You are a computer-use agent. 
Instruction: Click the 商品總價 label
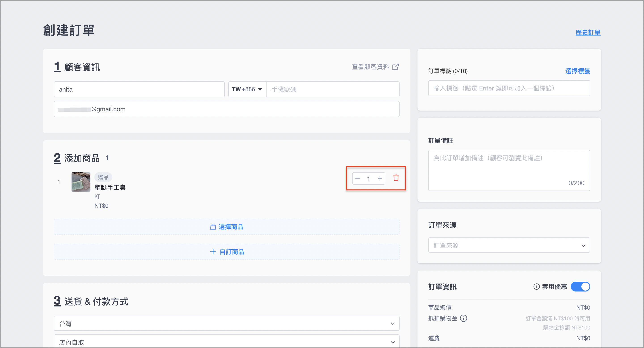point(440,308)
